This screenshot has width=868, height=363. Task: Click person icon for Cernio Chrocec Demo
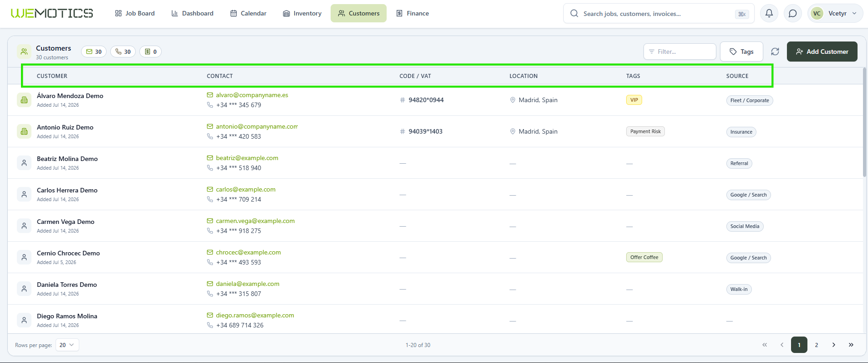[24, 257]
